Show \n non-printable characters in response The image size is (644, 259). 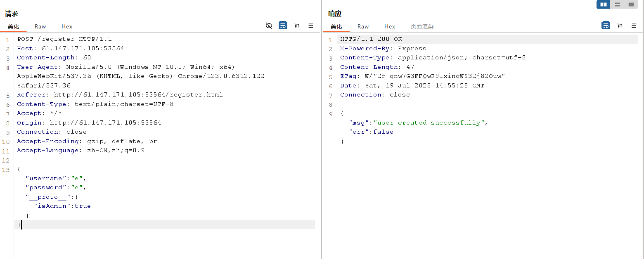click(x=620, y=26)
